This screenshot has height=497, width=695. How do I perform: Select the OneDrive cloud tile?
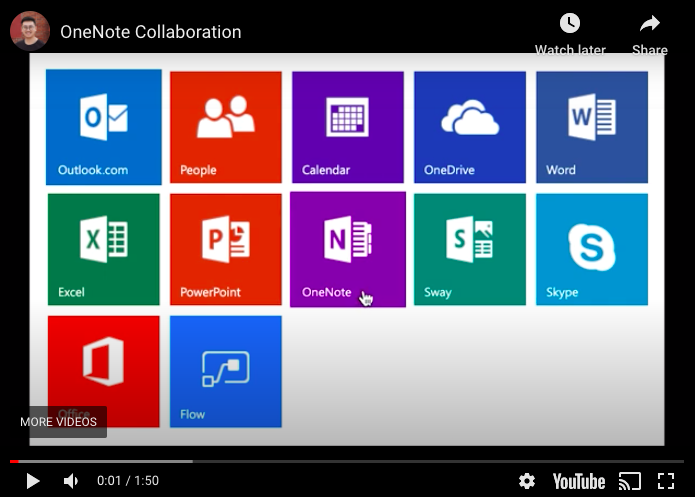470,127
